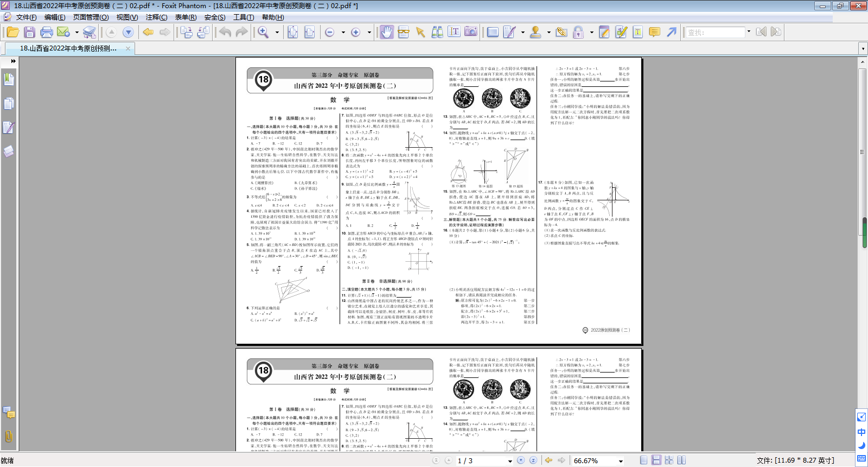Save the document with floppy icon
The image size is (868, 467).
click(30, 33)
